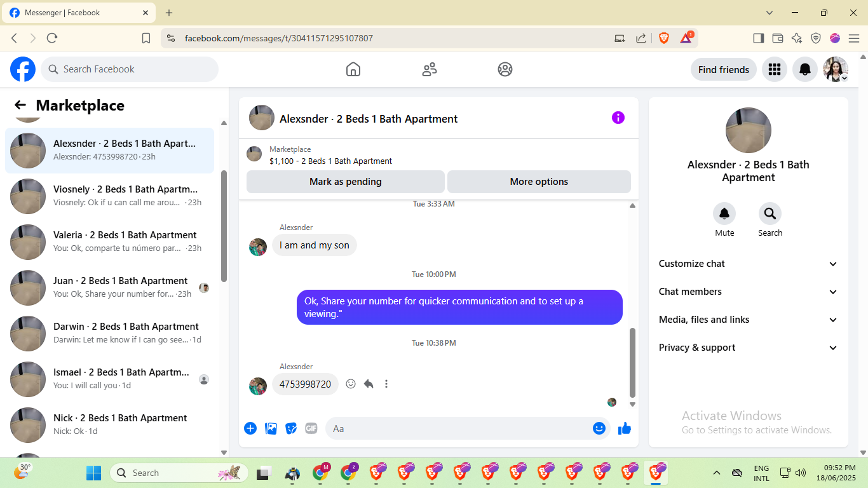Open the Facebook menu grid icon
Screen dimensions: 868x488
click(775, 69)
